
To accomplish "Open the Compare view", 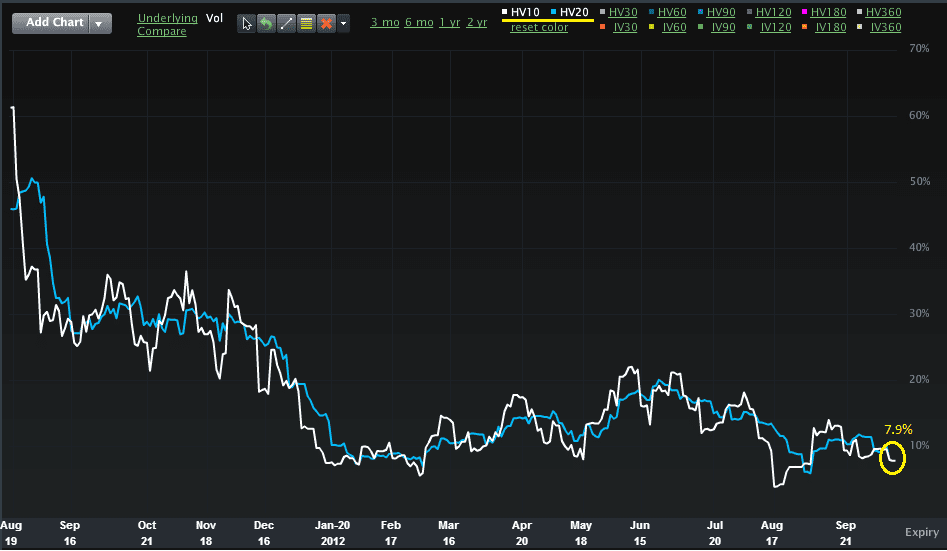I will [x=161, y=32].
